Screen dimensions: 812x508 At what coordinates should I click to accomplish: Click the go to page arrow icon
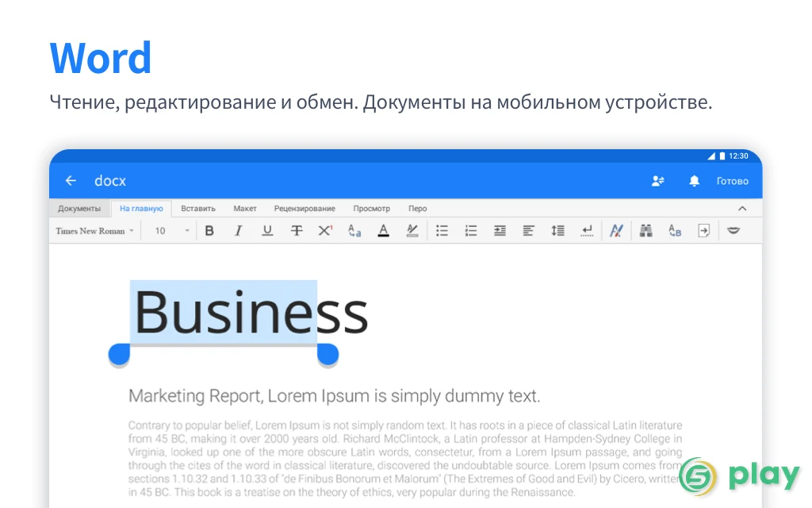click(x=704, y=231)
